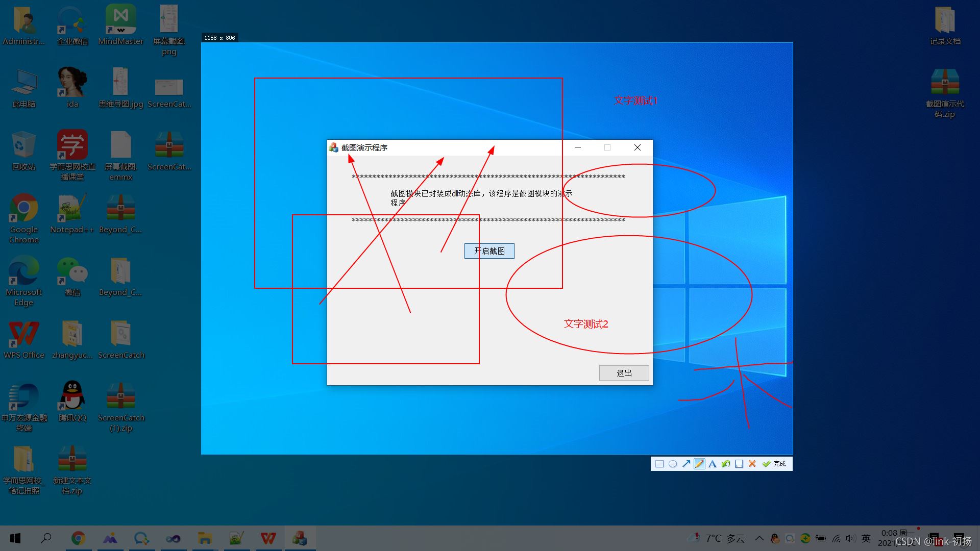Click the pen/freehand drawing tool
The image size is (980, 551).
point(699,464)
